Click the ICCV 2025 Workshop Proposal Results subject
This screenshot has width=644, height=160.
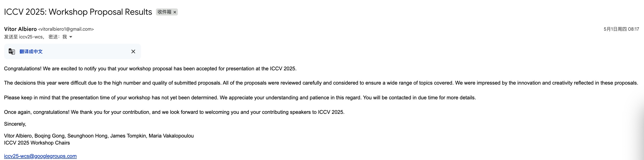click(x=78, y=12)
